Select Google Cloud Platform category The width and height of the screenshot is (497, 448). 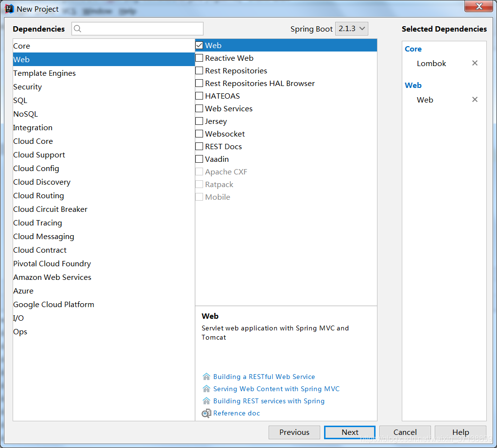pos(103,305)
